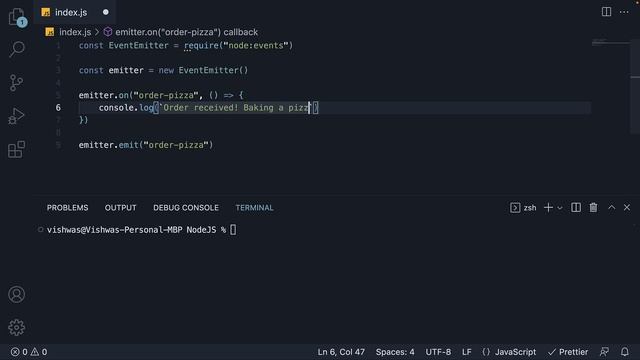Click the console.log statement on line 6

208,108
